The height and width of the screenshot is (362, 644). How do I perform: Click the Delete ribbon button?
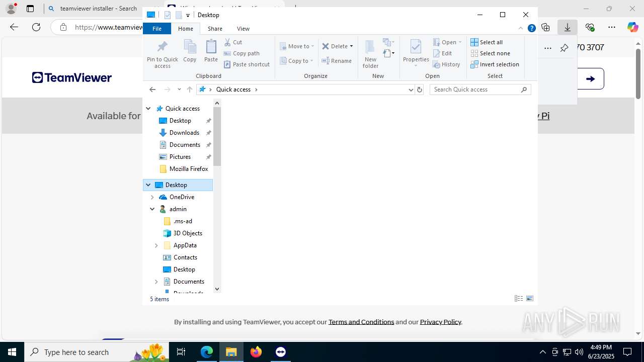click(335, 46)
